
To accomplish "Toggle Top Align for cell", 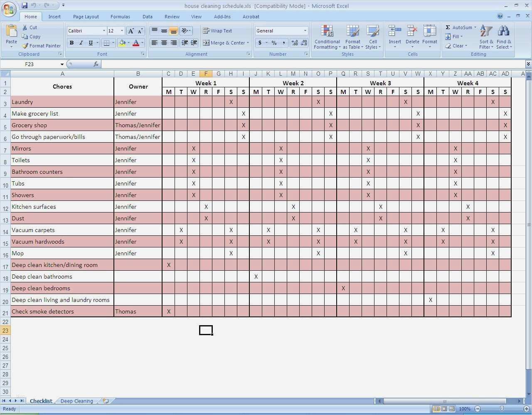I will pos(155,31).
